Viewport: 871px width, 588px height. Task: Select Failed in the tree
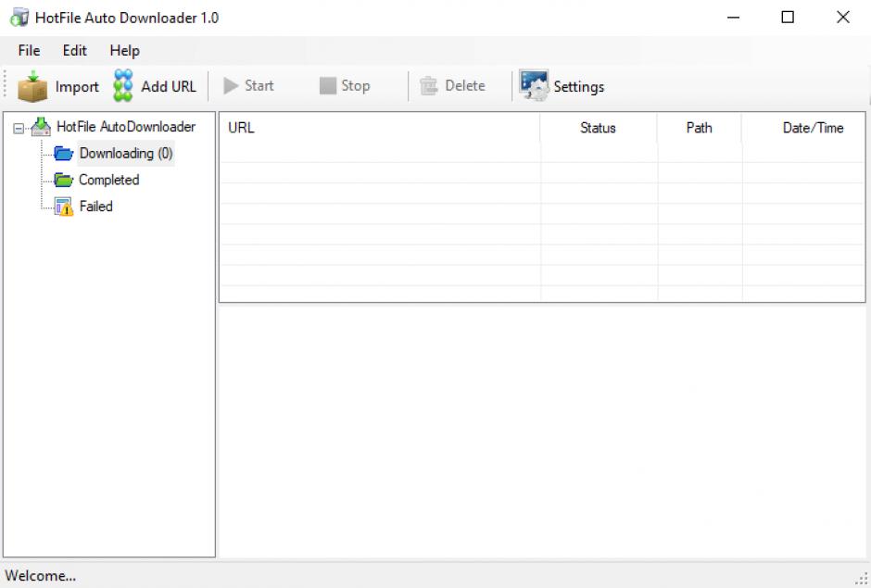tap(95, 206)
